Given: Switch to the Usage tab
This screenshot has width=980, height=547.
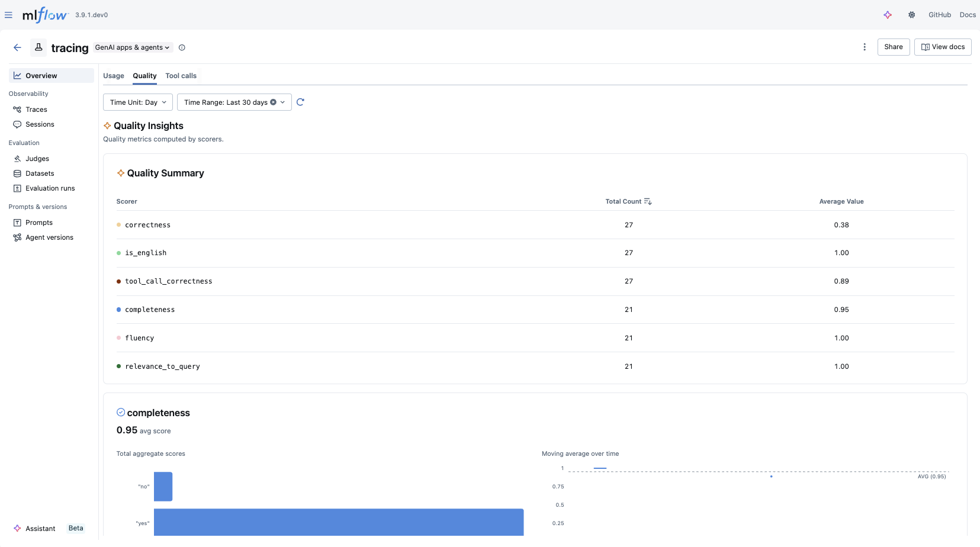Looking at the screenshot, I should tap(114, 76).
